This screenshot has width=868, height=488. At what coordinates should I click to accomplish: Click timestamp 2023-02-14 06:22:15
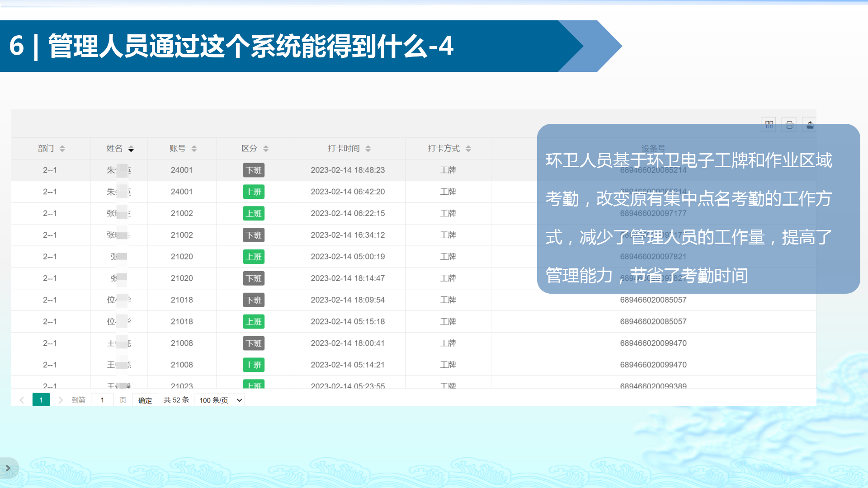[x=348, y=214]
